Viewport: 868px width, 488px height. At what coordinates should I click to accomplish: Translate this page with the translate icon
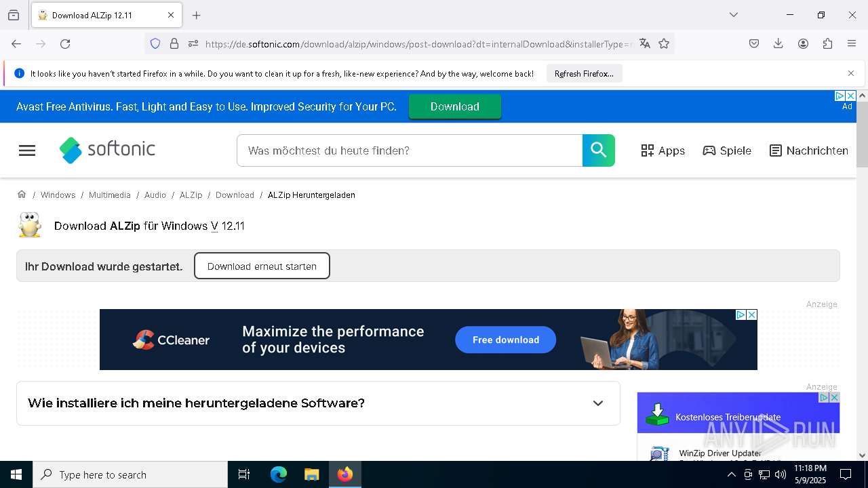click(x=645, y=43)
